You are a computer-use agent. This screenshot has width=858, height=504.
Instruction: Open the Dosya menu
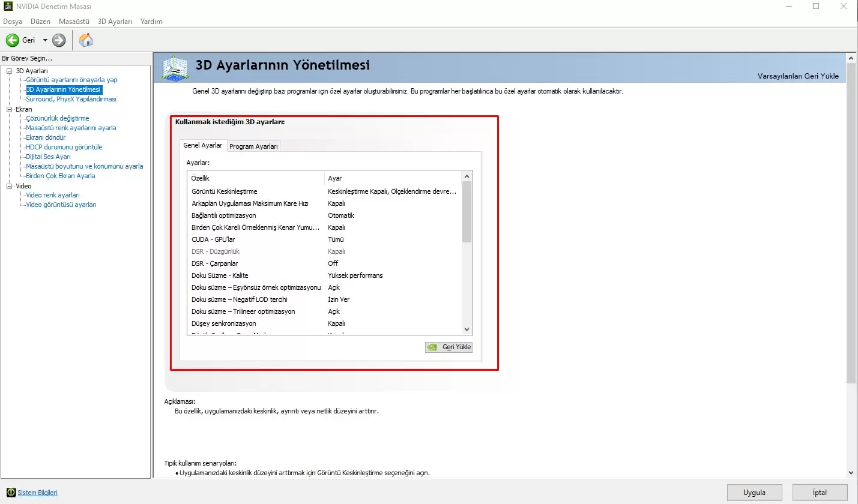[x=13, y=22]
